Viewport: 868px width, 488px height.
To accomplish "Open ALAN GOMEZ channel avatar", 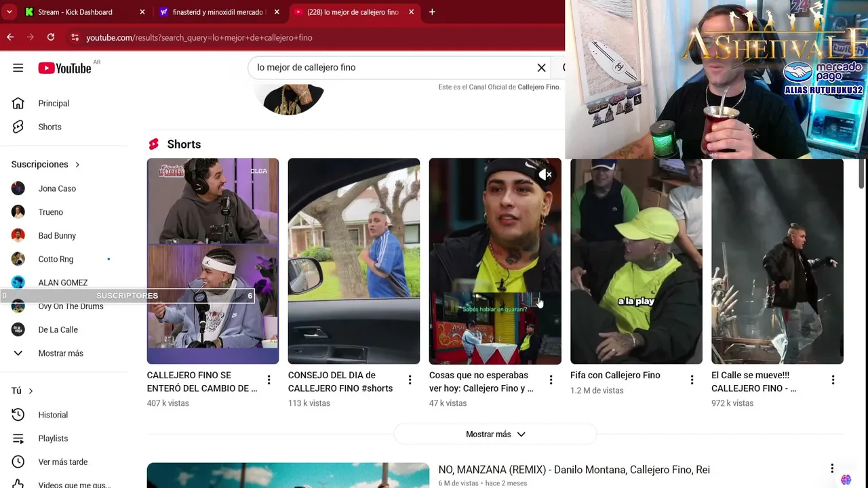I will pos(18,283).
